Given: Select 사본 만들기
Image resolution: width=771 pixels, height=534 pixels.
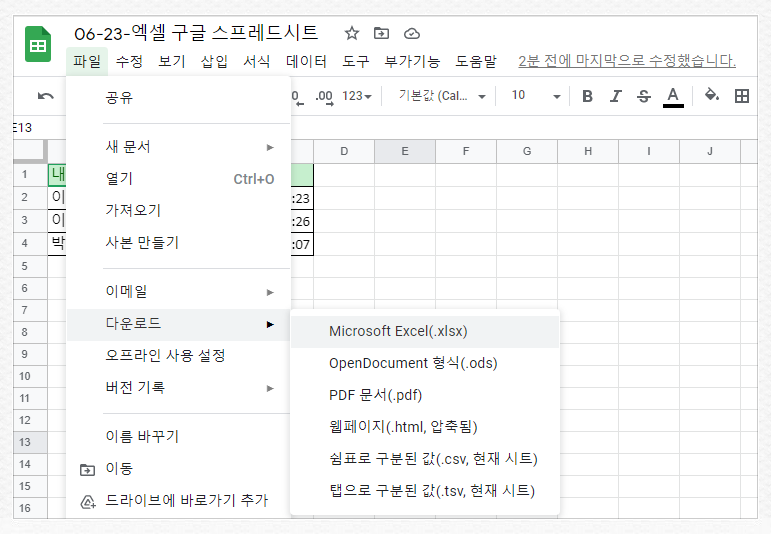Looking at the screenshot, I should (178, 242).
